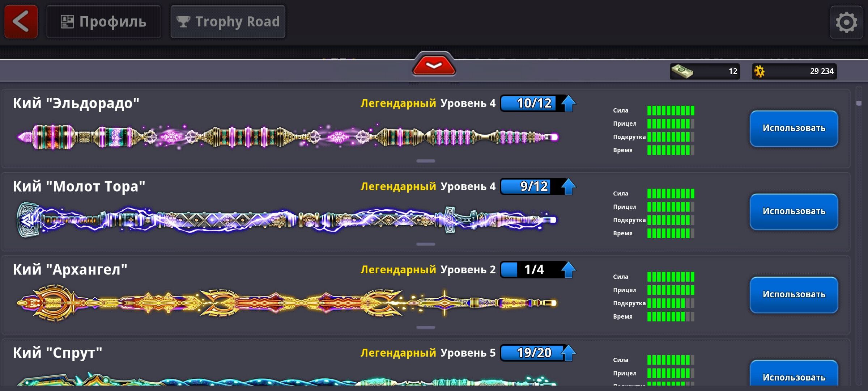Open the settings gear icon
Viewport: 868px width, 391px height.
point(846,23)
